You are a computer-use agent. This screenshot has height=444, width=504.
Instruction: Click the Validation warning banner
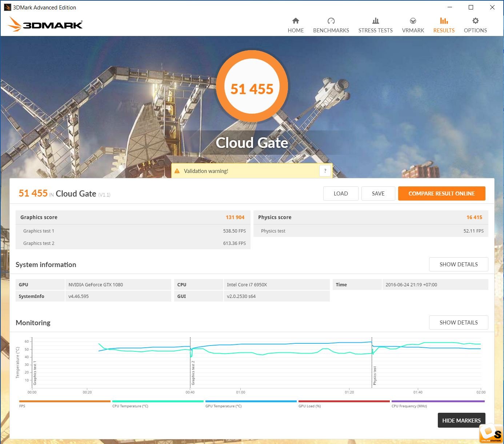pyautogui.click(x=252, y=171)
